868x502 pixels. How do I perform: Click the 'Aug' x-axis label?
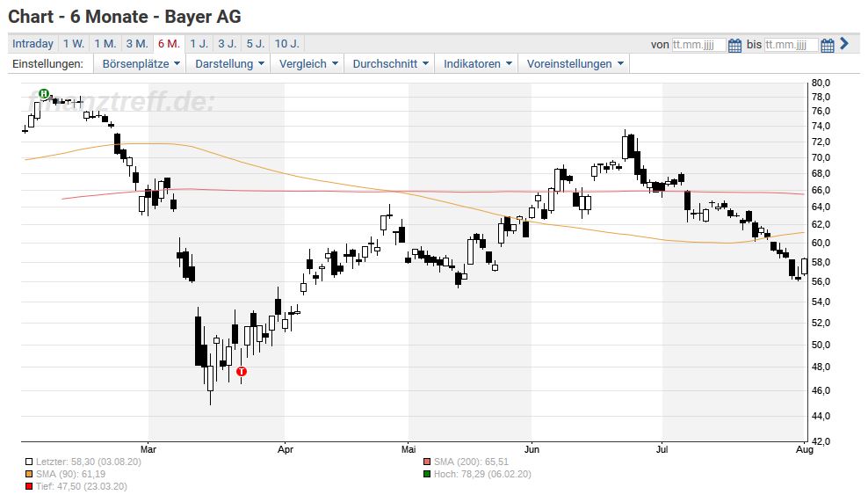tap(805, 449)
